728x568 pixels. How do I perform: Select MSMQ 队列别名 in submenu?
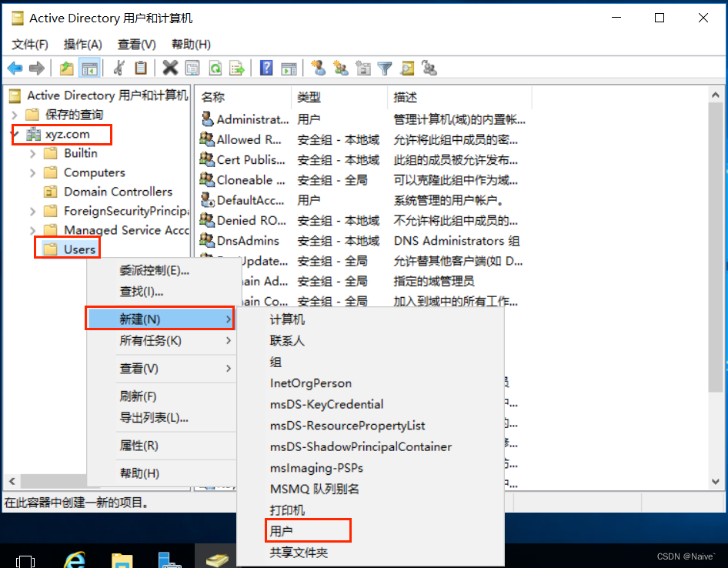pos(370,489)
